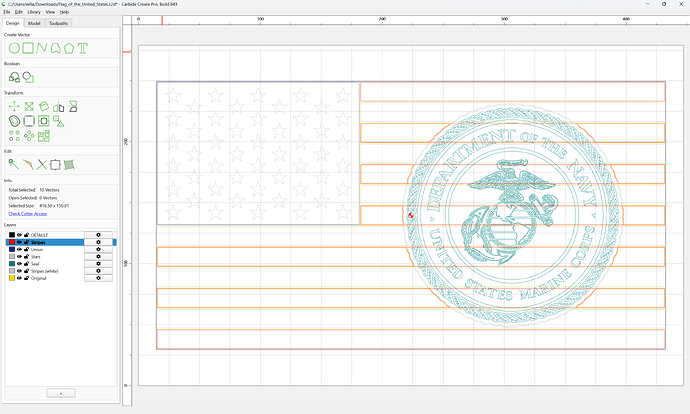690x414 pixels.
Task: Switch to the Model tab
Action: tap(34, 23)
